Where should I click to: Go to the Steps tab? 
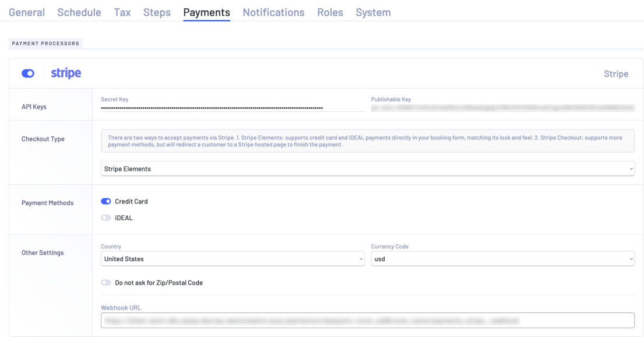[x=157, y=12]
